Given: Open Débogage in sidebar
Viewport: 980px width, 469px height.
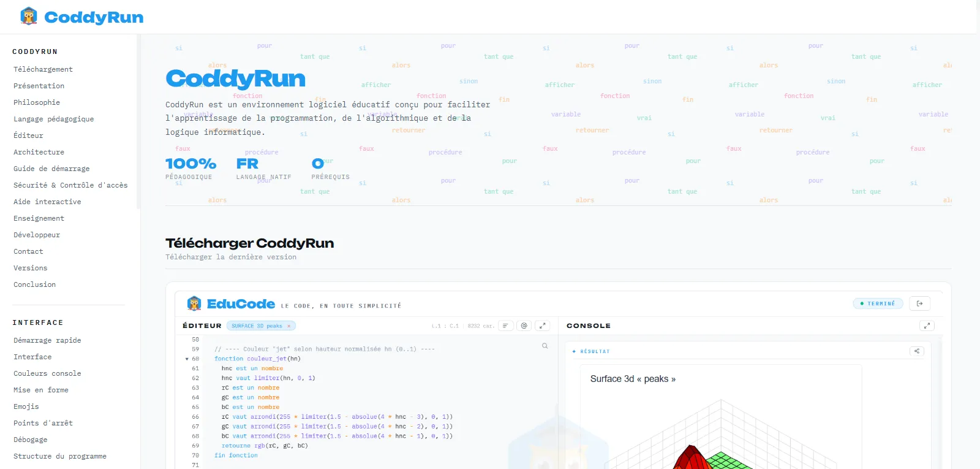Looking at the screenshot, I should [x=30, y=440].
